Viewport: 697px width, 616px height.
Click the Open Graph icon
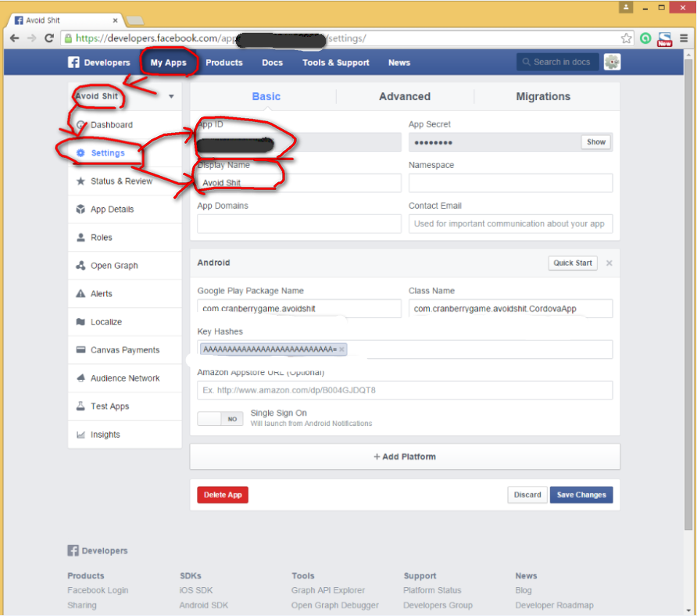[x=80, y=266]
